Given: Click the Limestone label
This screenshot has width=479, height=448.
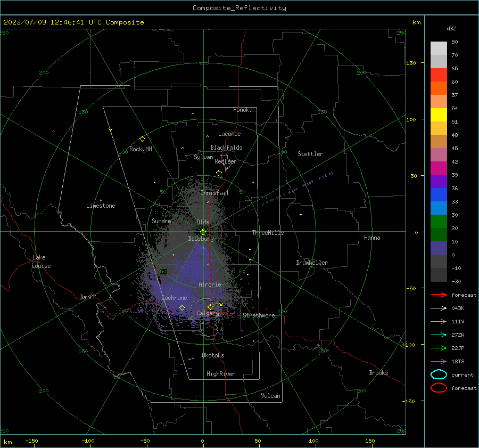Looking at the screenshot, I should 101,206.
